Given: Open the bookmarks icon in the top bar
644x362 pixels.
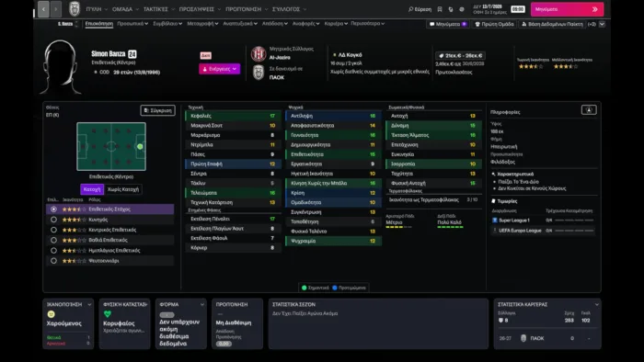Looking at the screenshot, I should click(440, 9).
